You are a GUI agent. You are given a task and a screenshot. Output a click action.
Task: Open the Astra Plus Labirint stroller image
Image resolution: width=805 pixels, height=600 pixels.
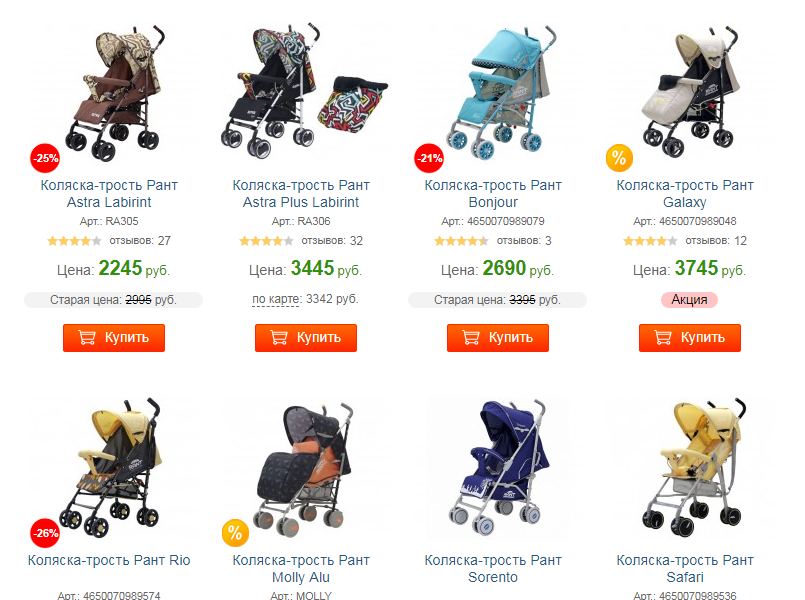coord(304,90)
